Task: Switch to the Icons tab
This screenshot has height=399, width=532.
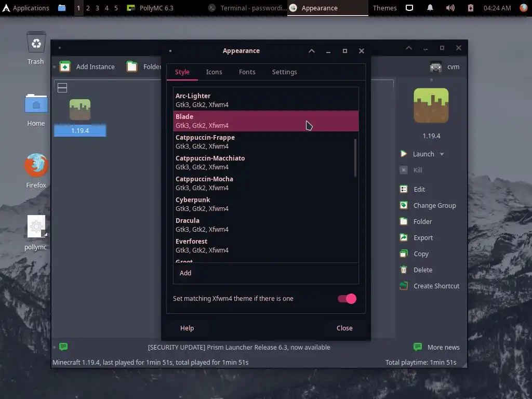Action: click(214, 72)
